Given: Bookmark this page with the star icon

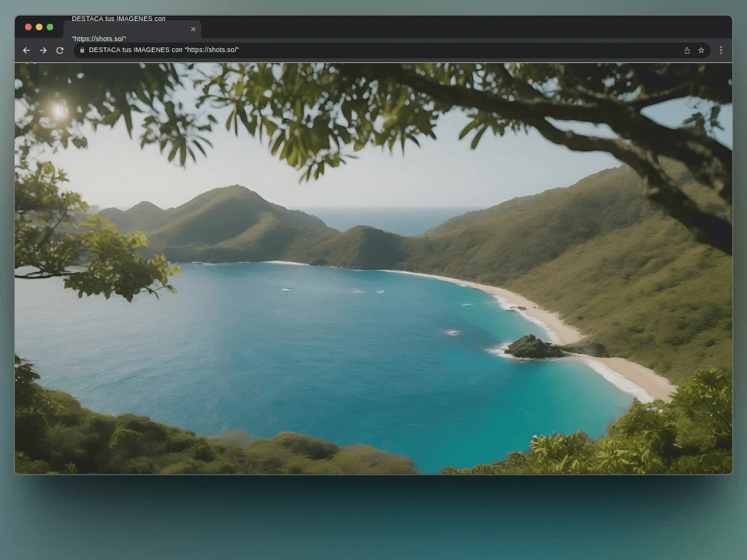Looking at the screenshot, I should pyautogui.click(x=701, y=51).
